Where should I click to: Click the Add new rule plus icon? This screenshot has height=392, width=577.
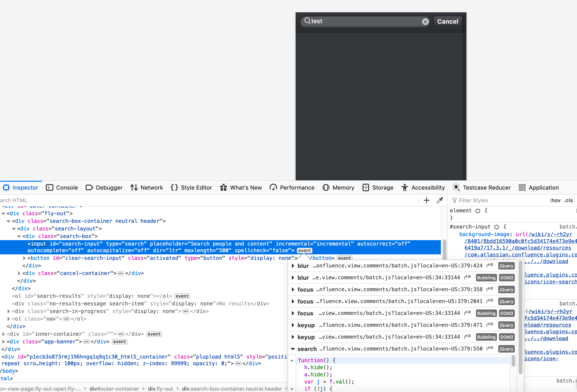(x=426, y=200)
